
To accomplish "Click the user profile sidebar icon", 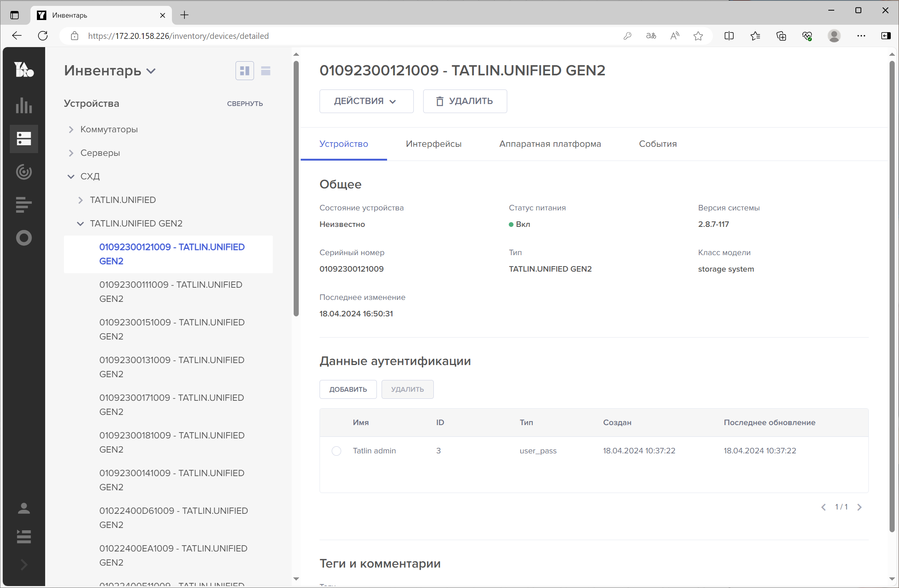I will click(x=24, y=508).
